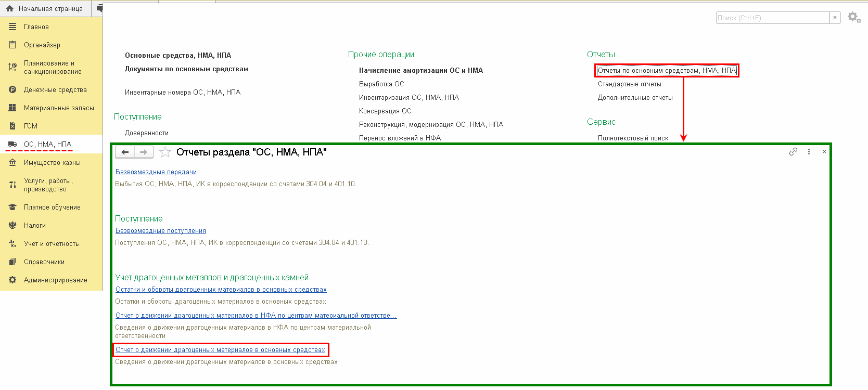Click the Отчеты section heading
The width and height of the screenshot is (868, 390).
click(x=601, y=54)
